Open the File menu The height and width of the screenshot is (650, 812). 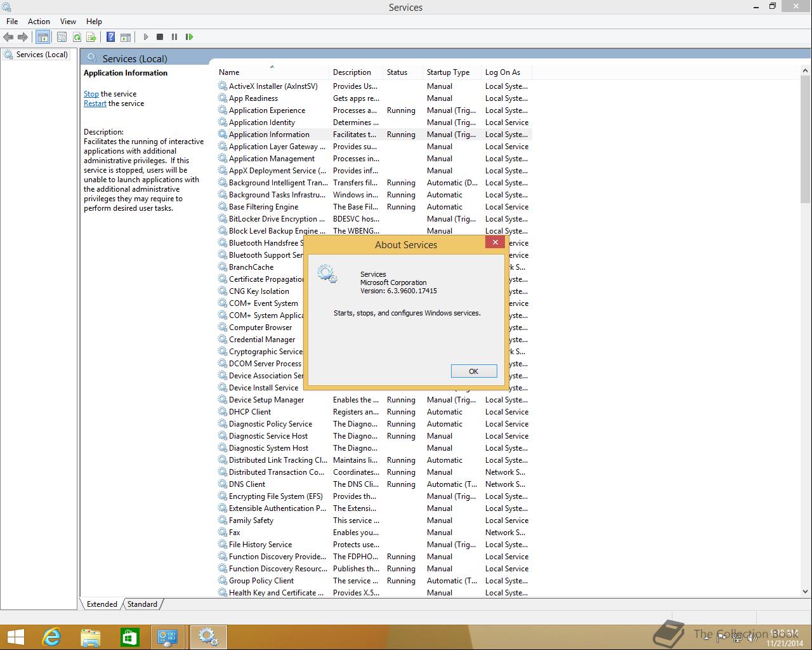pos(12,21)
